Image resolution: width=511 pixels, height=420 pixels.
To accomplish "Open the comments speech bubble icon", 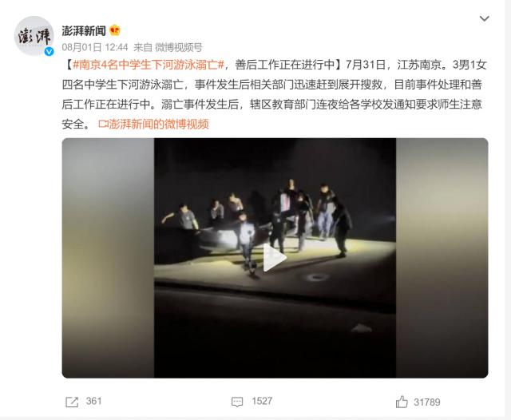I will pyautogui.click(x=237, y=402).
